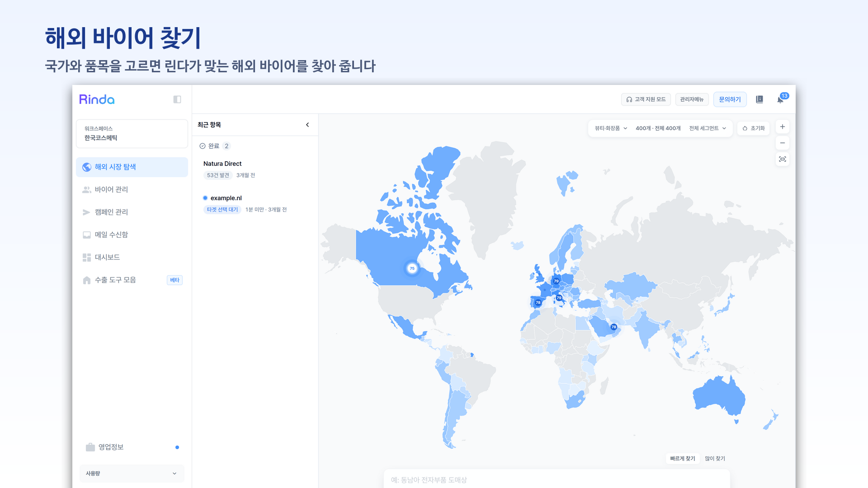Click the 75 cluster marker in Canada
This screenshot has width=868, height=488.
point(412,268)
